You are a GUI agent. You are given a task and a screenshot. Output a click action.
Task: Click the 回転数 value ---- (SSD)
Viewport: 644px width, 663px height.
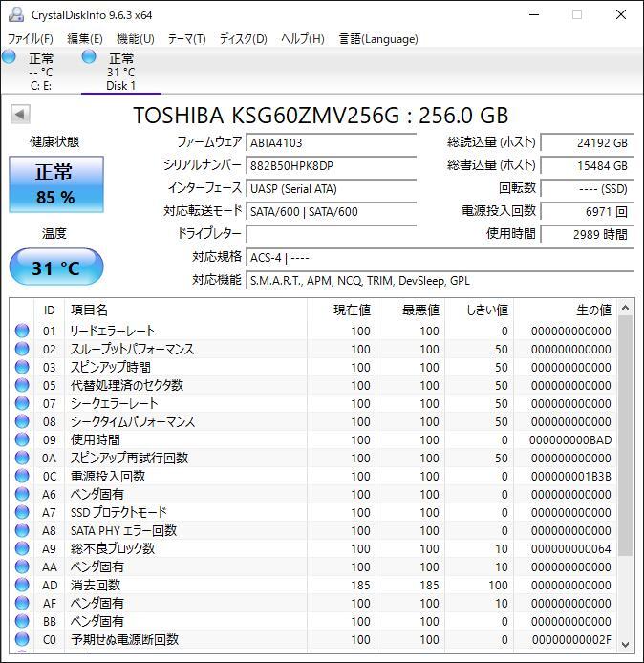(588, 188)
